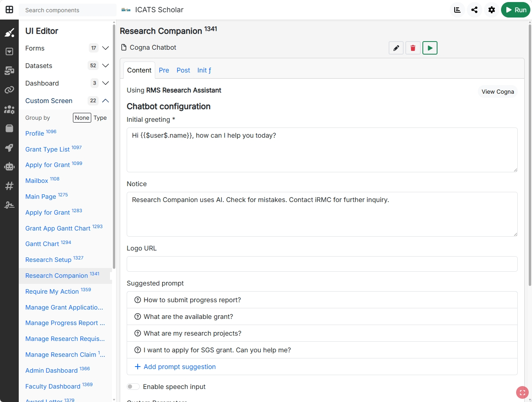Switch to the Pre tab
The image size is (532, 402).
(164, 70)
